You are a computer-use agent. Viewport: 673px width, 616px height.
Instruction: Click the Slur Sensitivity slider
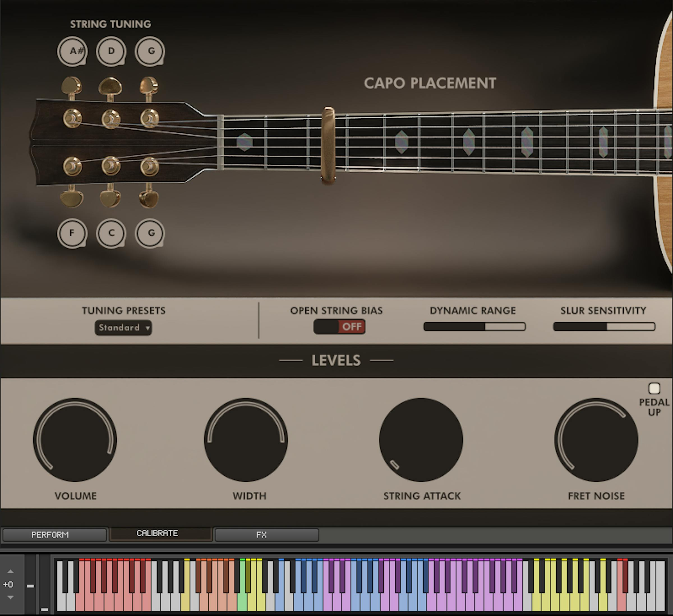[604, 327]
